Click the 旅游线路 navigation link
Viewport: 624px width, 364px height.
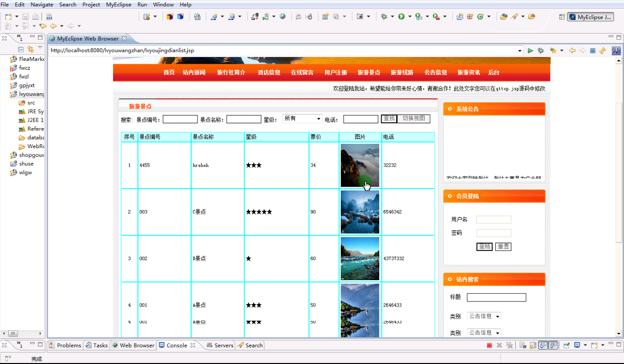click(x=402, y=73)
